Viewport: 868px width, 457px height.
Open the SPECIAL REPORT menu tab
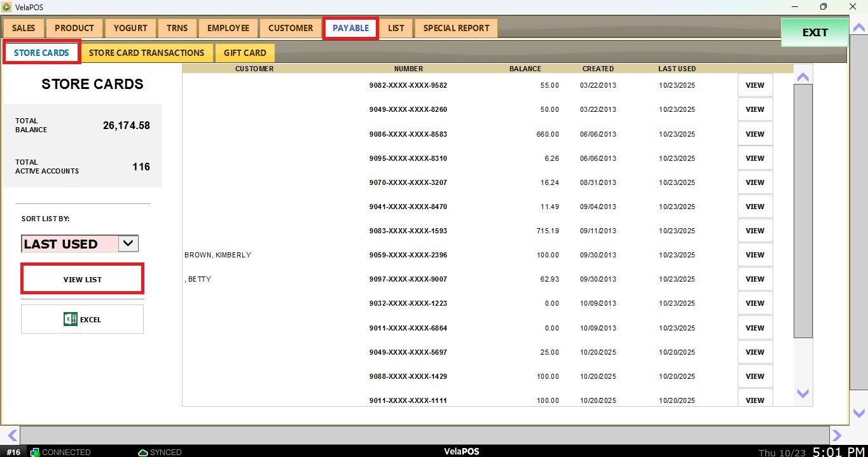456,28
